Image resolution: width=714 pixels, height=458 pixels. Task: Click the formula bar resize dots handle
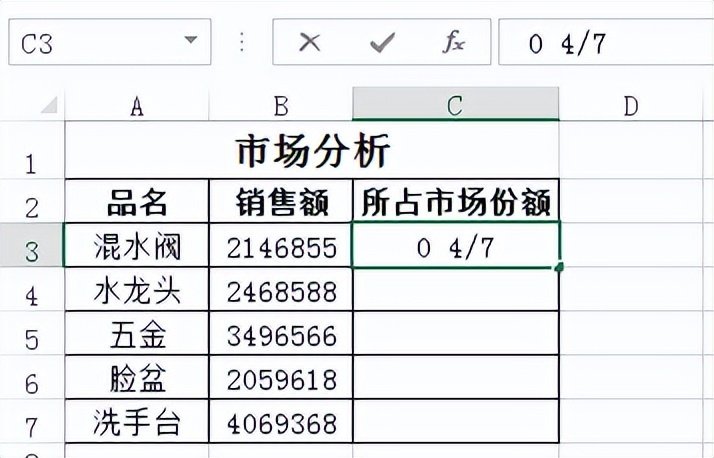(x=242, y=42)
